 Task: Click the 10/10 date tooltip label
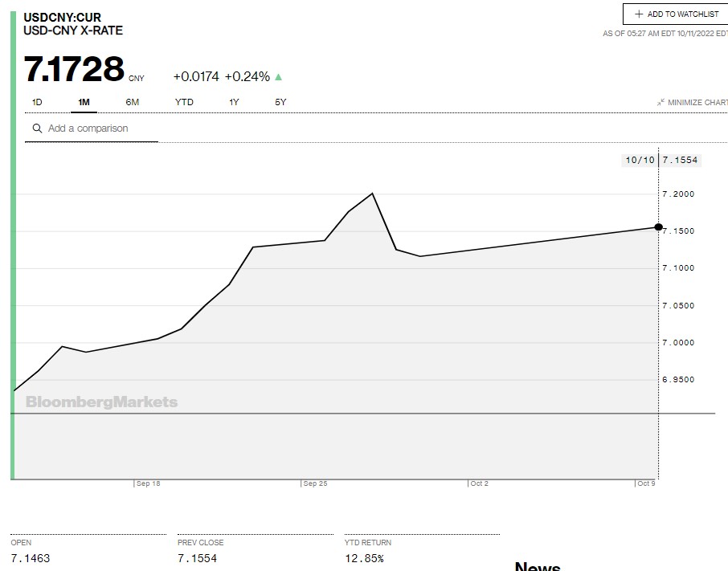pos(640,160)
